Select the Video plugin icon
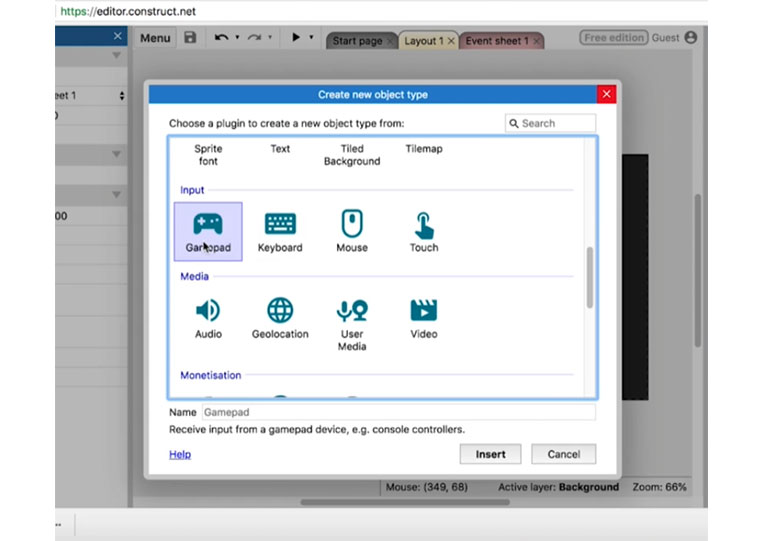 [424, 318]
